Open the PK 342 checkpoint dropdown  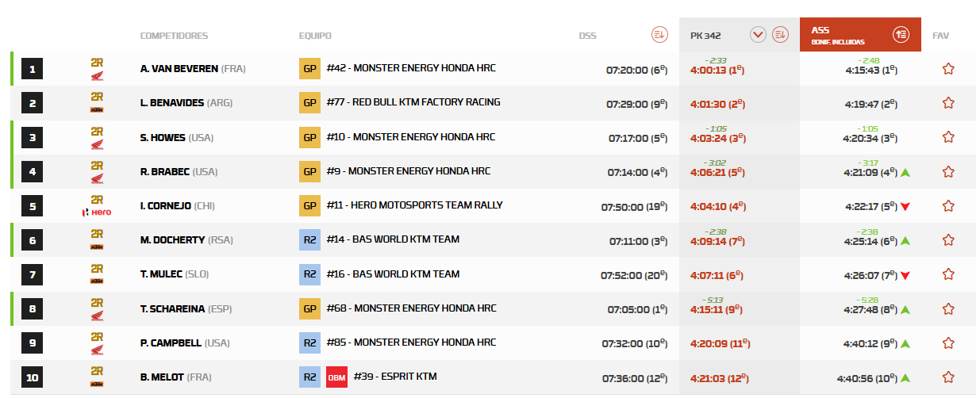click(x=758, y=35)
